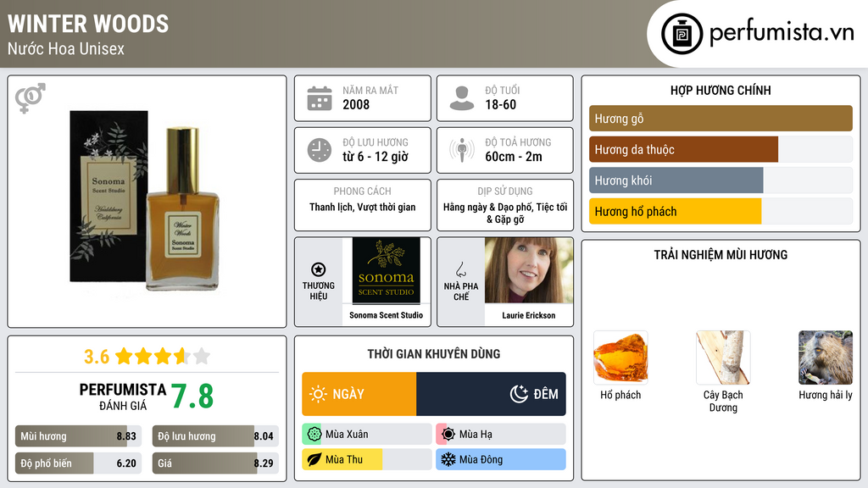Image resolution: width=868 pixels, height=488 pixels.
Task: Click the Độ lưu hương 8.04 score bar
Action: [215, 436]
